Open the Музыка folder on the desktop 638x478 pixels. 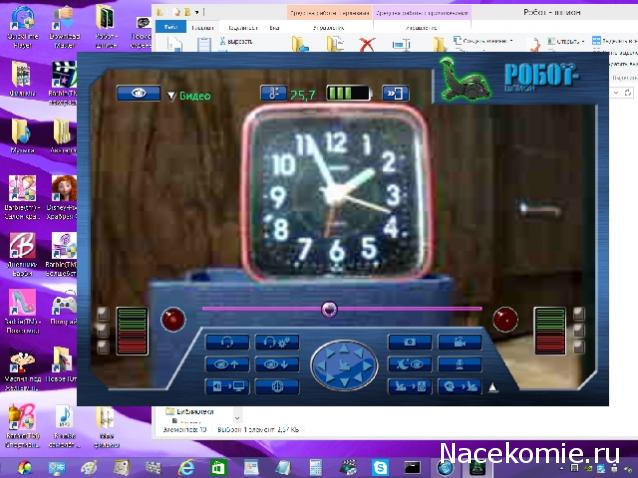[21, 137]
